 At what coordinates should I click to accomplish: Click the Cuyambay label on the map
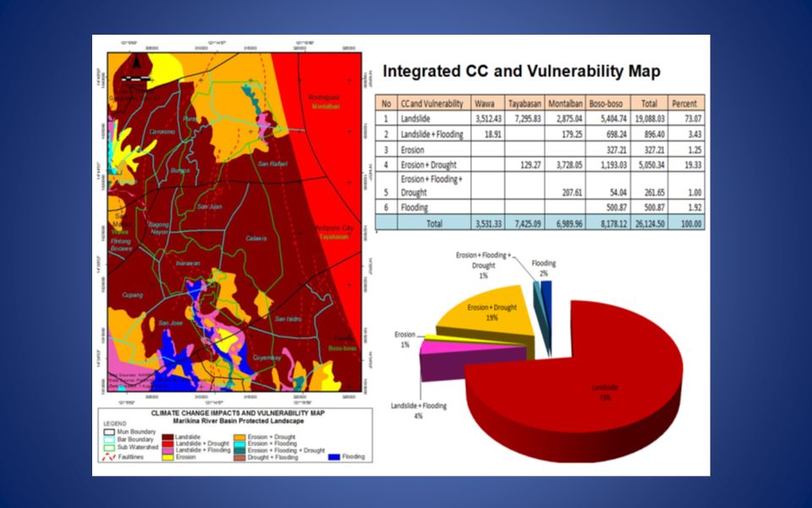pyautogui.click(x=266, y=357)
